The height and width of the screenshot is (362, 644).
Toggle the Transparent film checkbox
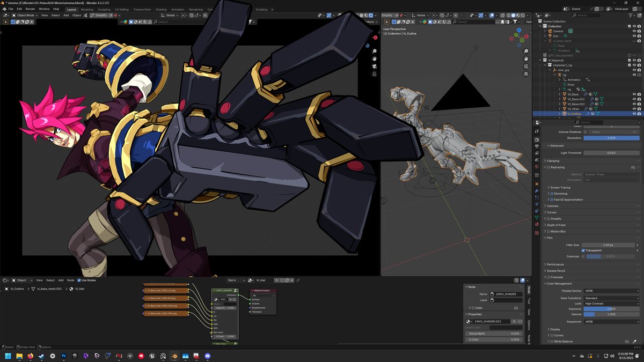click(x=583, y=250)
